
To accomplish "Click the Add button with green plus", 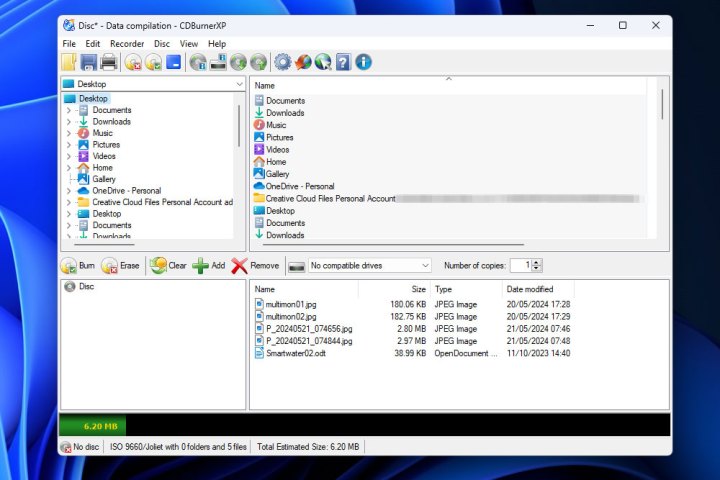I will 208,266.
